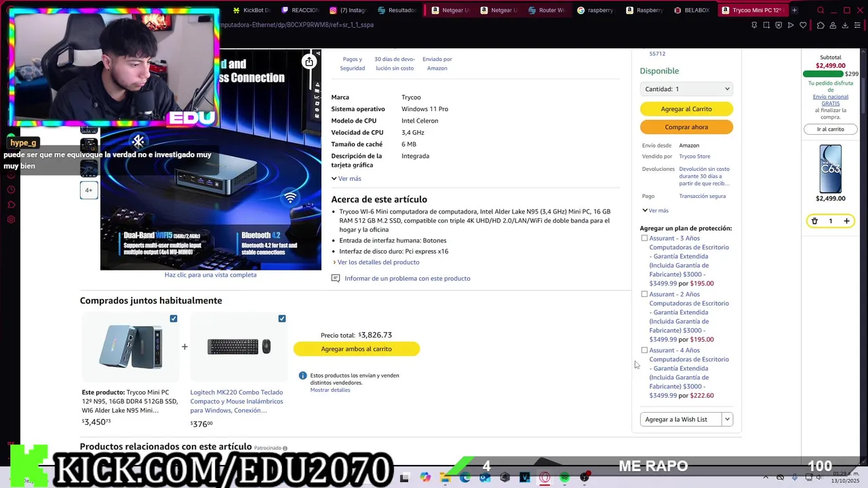Click Mostrar detalles under the sellers note
The width and height of the screenshot is (868, 488).
[x=330, y=390]
